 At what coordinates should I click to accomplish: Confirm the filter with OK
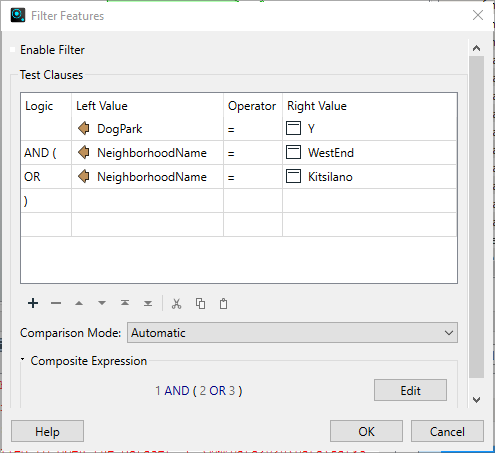pyautogui.click(x=366, y=431)
